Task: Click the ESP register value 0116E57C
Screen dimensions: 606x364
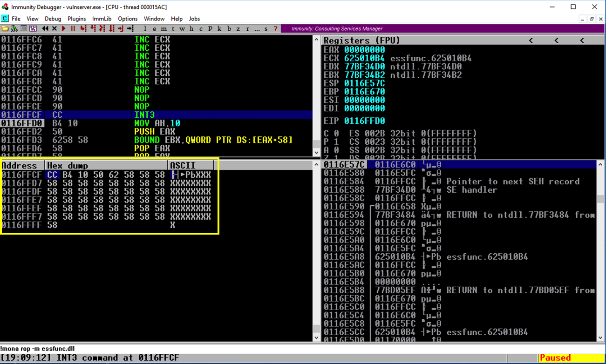Action: (x=365, y=83)
